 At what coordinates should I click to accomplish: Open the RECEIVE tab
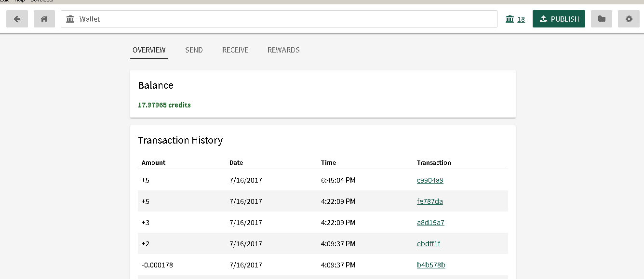[235, 50]
